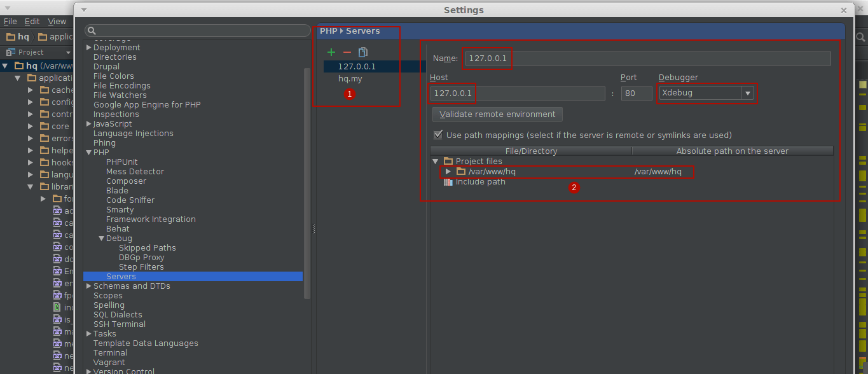
Task: Select Skipped Paths under Debug
Action: pos(147,248)
